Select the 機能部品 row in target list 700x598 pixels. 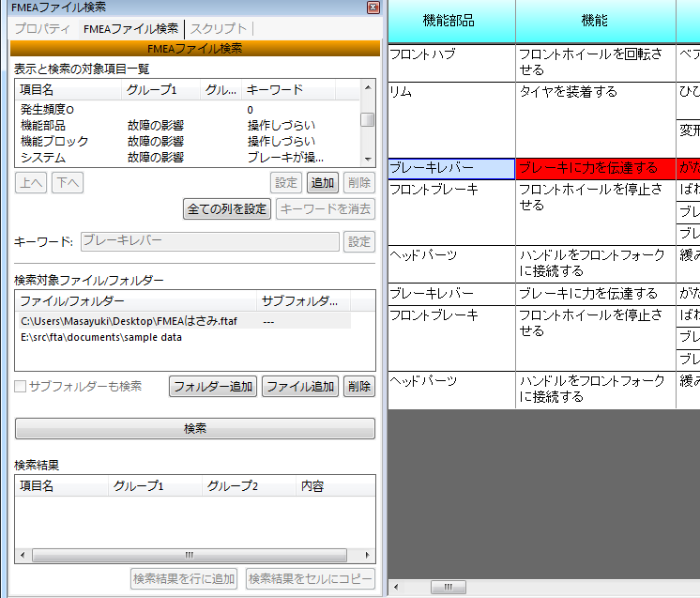coord(188,126)
